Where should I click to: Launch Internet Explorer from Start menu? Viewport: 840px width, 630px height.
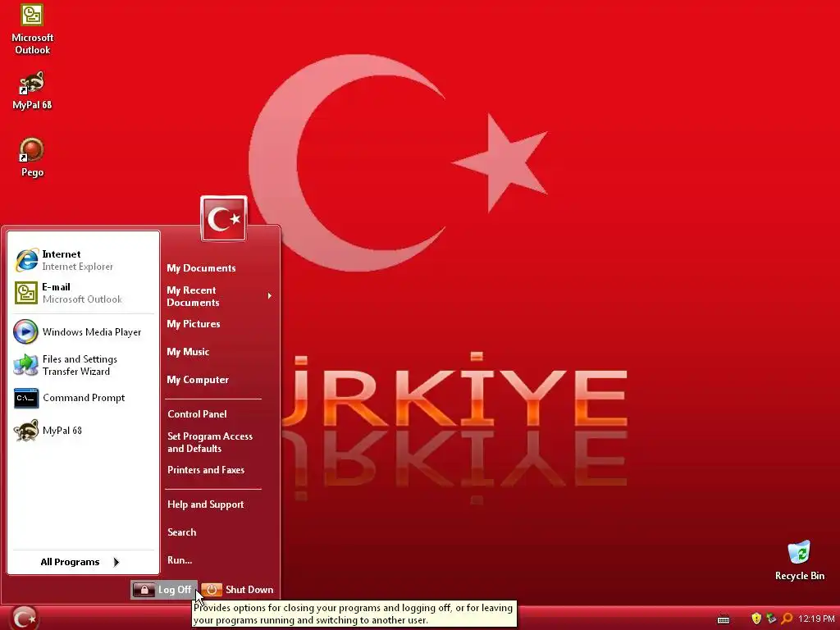pos(83,260)
